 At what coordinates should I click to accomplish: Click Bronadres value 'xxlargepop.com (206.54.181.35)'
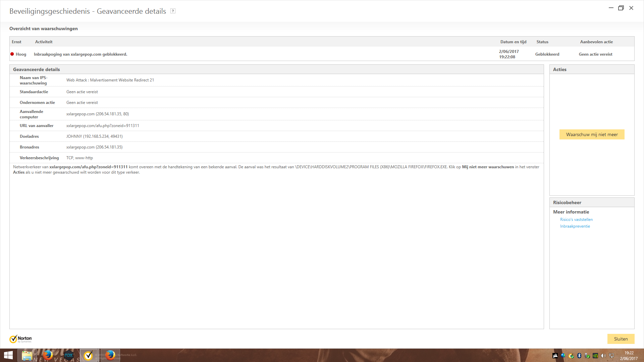point(94,147)
